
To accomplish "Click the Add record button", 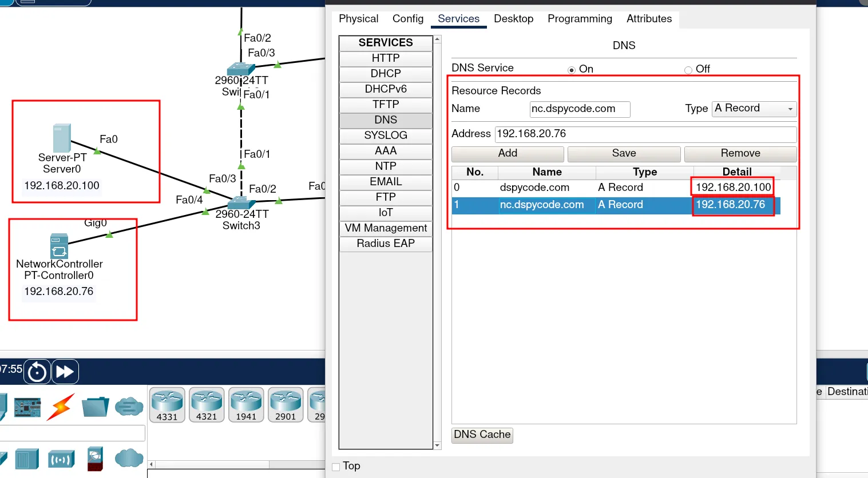I will tap(508, 153).
